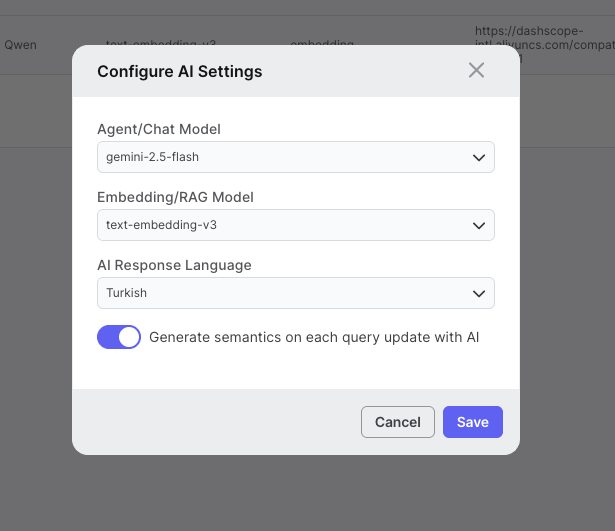615x531 pixels.
Task: Click the embedding type cell behind the dialog
Action: point(322,42)
